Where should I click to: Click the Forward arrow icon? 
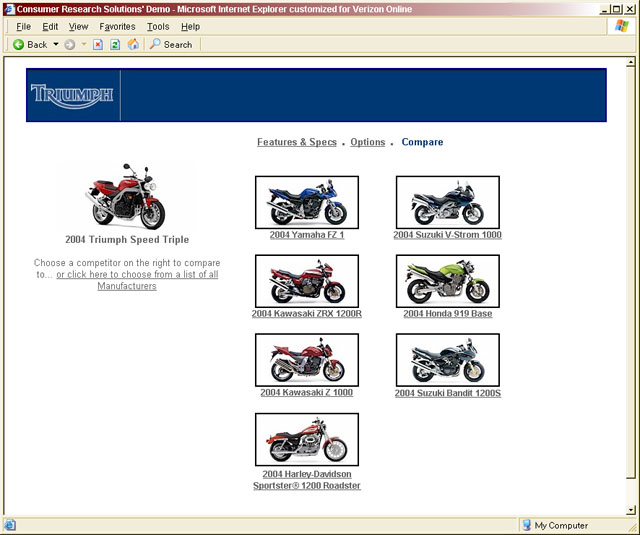tap(70, 44)
